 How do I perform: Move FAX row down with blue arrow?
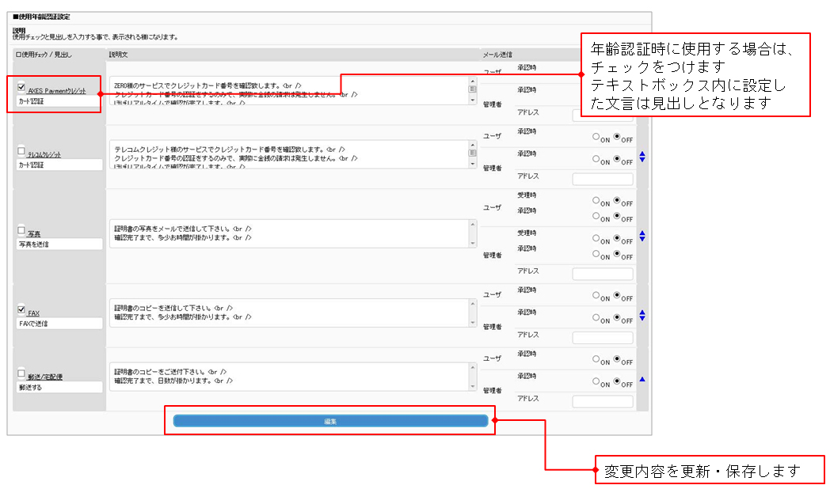(x=642, y=319)
